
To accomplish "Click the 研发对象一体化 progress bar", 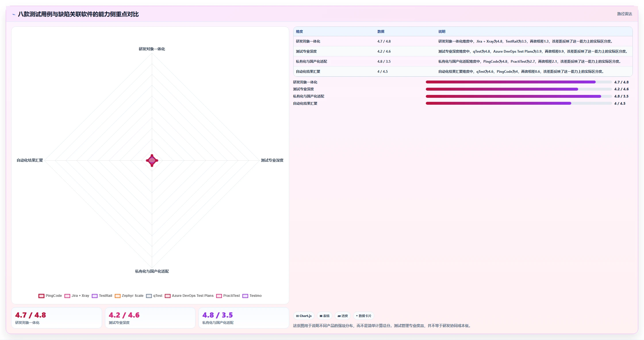I will tap(519, 82).
